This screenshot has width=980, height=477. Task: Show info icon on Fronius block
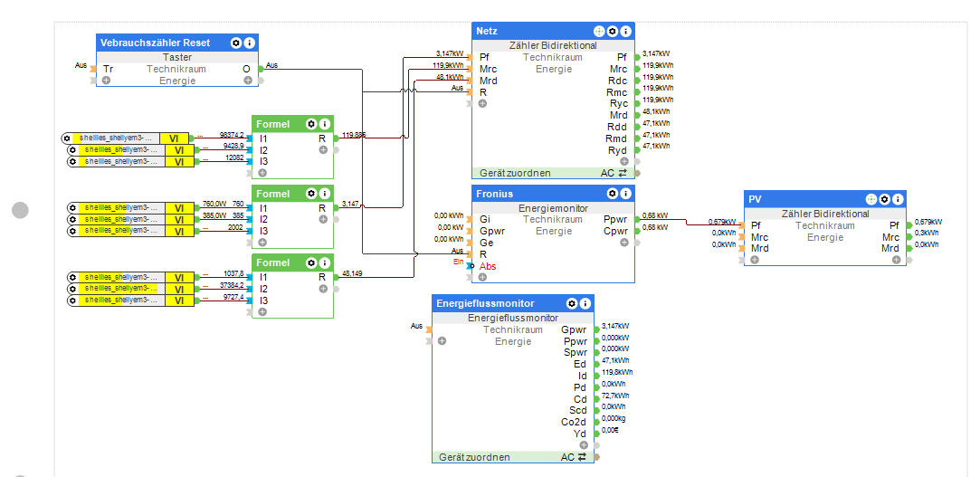(x=625, y=194)
